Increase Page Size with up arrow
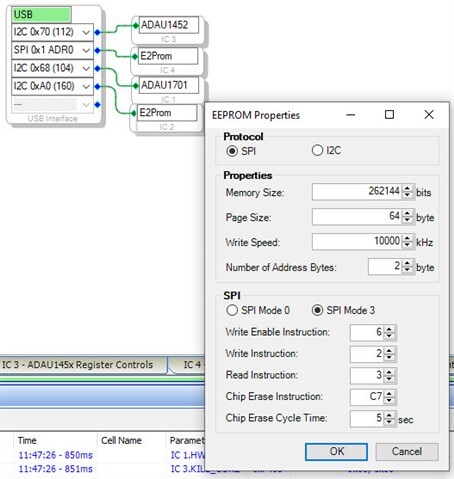The width and height of the screenshot is (454, 479). pos(407,213)
